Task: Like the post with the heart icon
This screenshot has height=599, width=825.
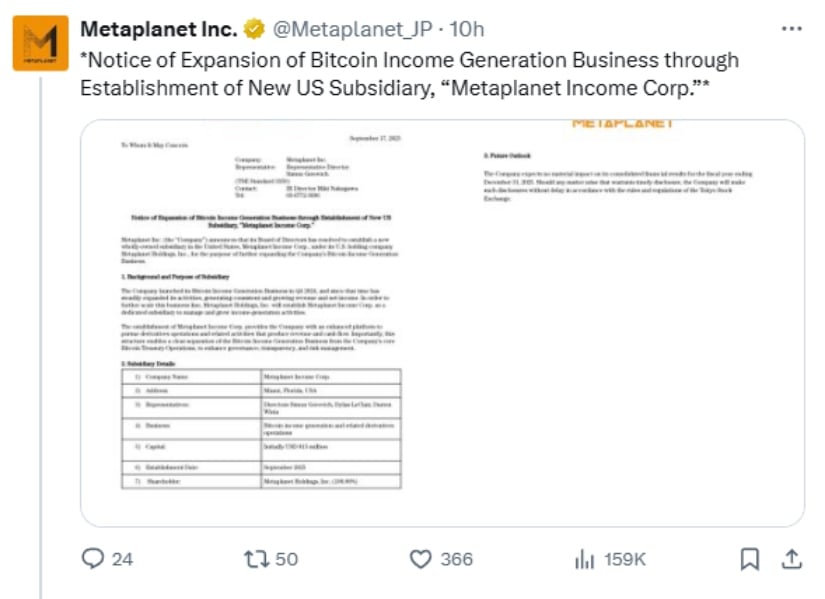Action: pos(420,559)
